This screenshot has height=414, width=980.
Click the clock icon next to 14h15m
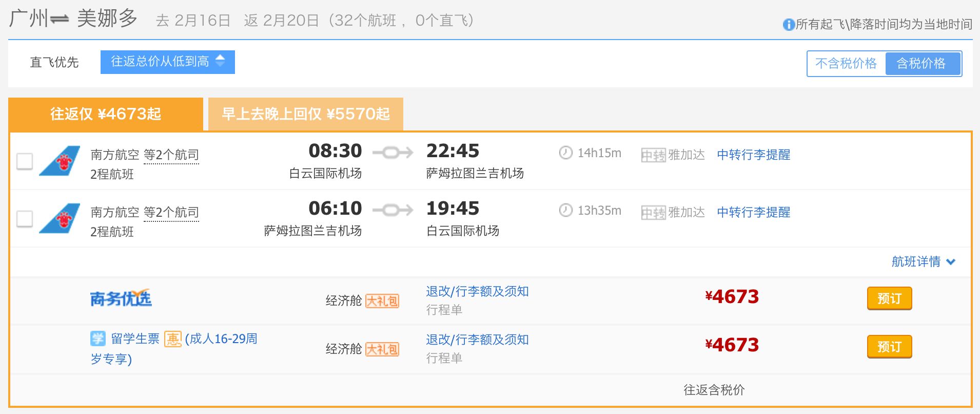[565, 153]
